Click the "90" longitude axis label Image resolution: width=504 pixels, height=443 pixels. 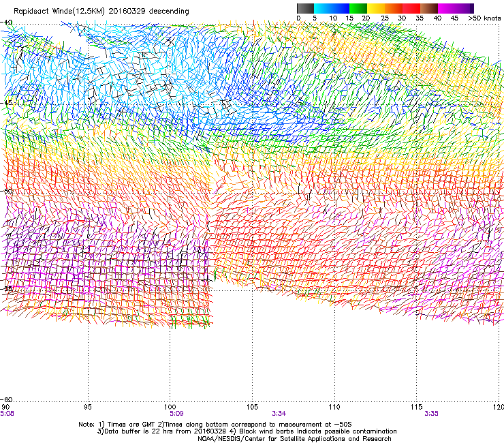(x=5, y=407)
